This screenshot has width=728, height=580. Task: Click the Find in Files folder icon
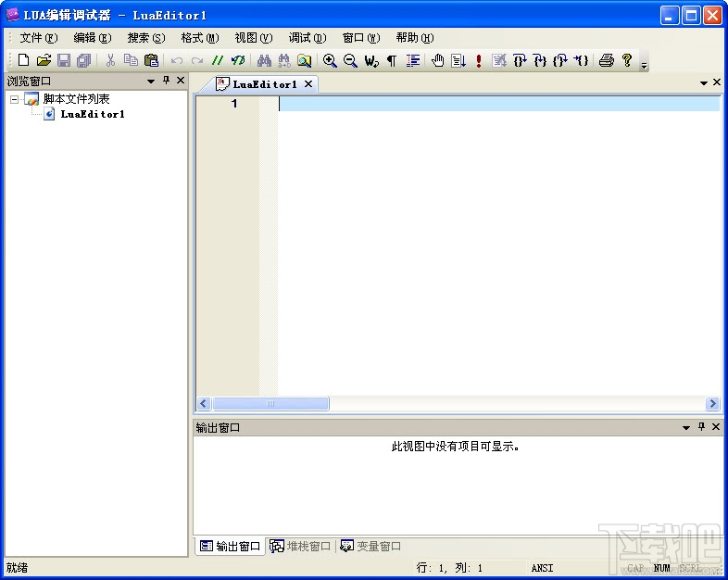(304, 60)
